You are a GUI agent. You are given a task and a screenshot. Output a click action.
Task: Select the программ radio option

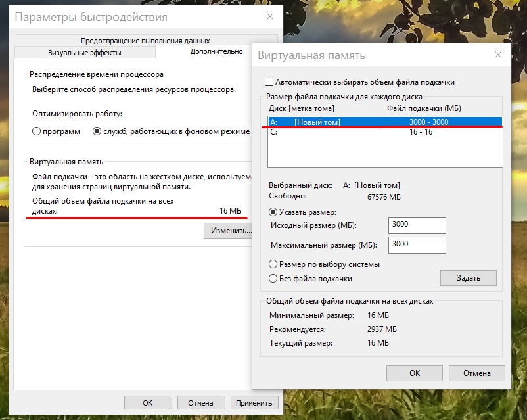[37, 131]
